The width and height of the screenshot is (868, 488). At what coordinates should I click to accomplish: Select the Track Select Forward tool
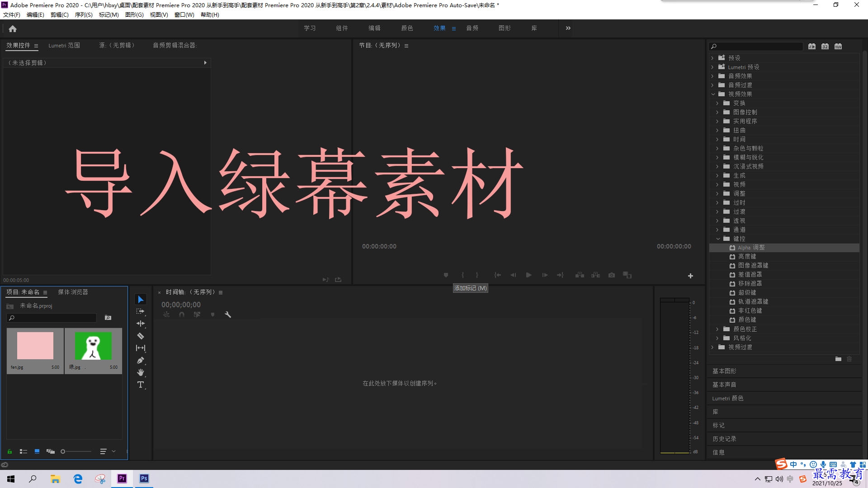[141, 311]
